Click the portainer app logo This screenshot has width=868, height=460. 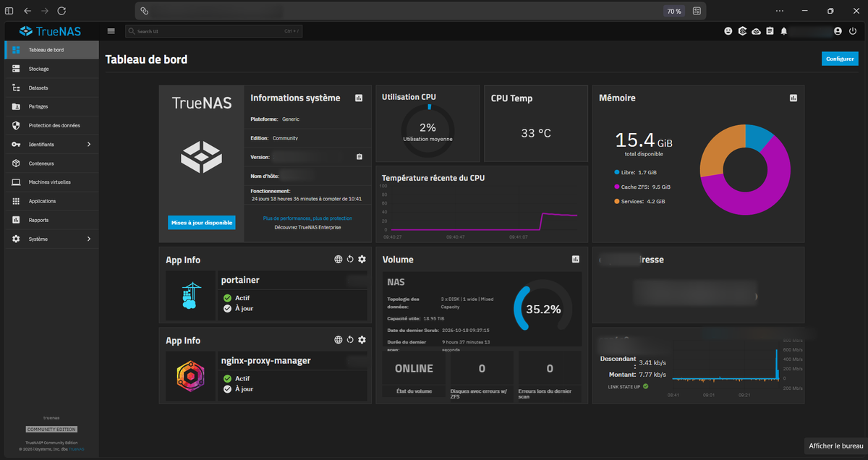[x=190, y=296]
